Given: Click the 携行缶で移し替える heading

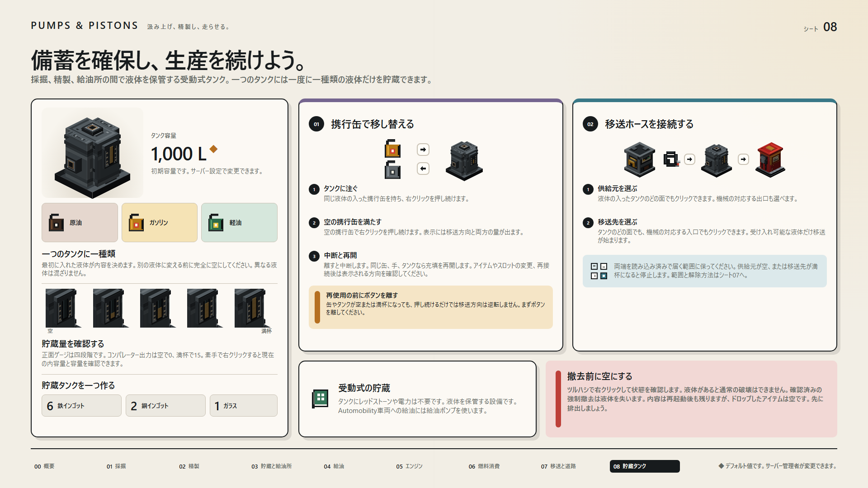Looking at the screenshot, I should pyautogui.click(x=373, y=124).
